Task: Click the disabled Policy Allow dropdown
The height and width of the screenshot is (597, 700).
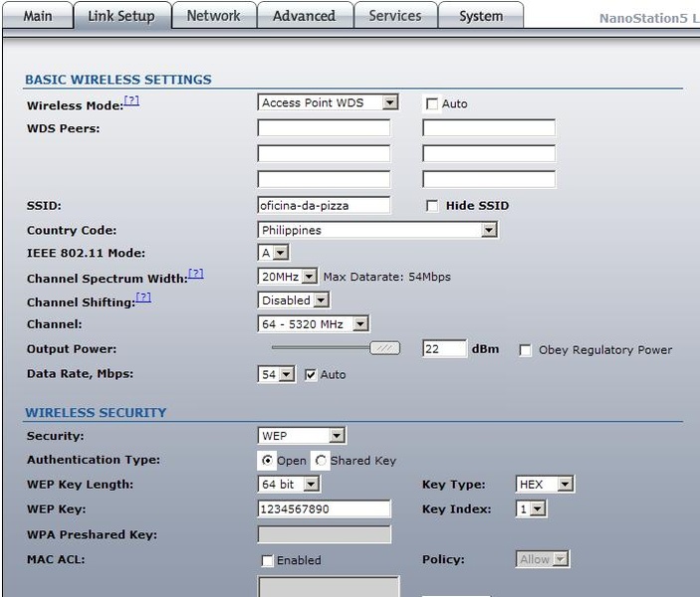Action: coord(543,559)
